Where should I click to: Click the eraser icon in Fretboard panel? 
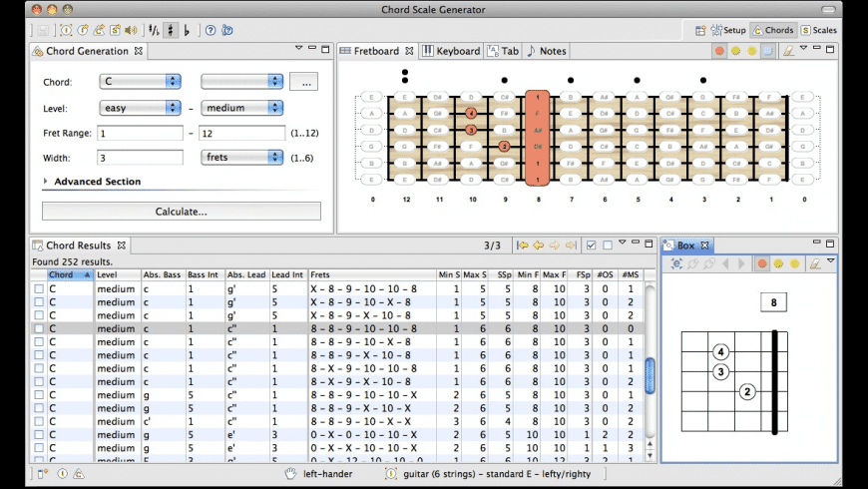[x=788, y=51]
